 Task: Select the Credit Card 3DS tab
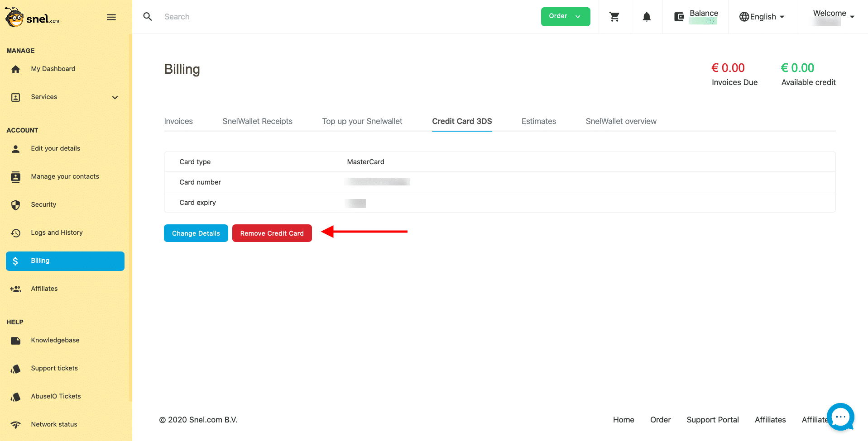click(x=462, y=121)
